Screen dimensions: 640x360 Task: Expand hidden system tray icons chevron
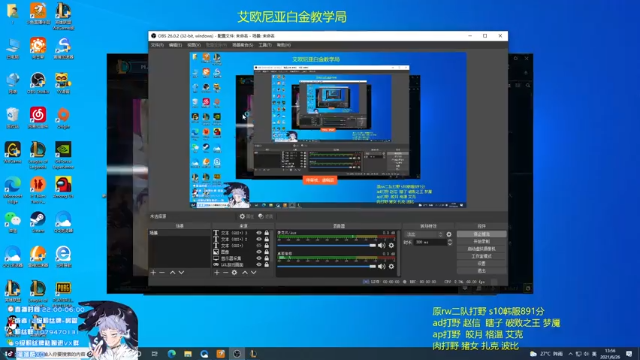point(570,353)
